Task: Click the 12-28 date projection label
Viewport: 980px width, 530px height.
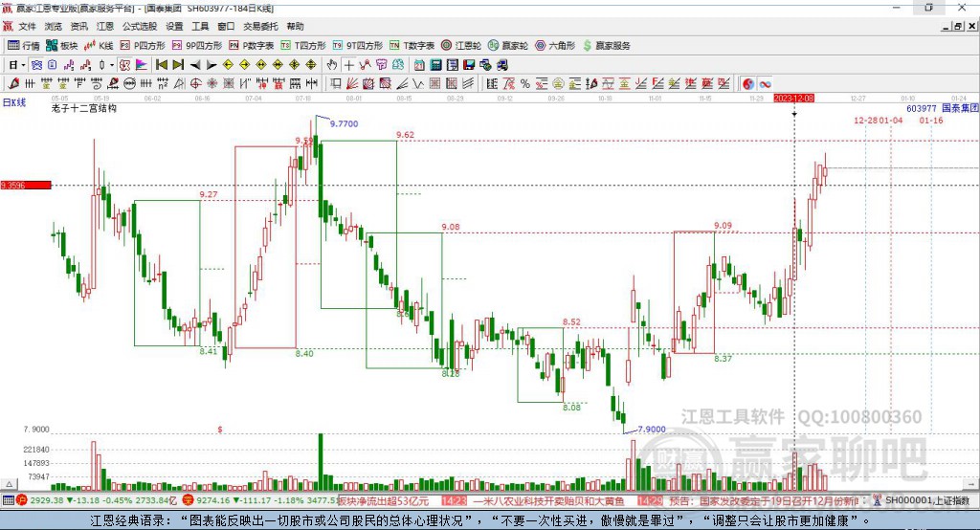Action: (x=865, y=120)
